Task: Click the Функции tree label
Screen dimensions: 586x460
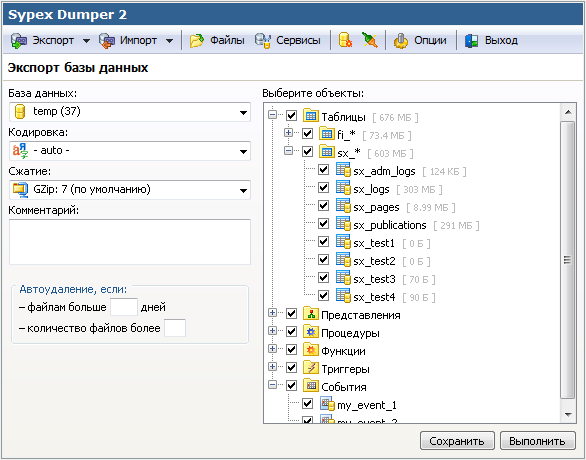Action: (x=343, y=351)
